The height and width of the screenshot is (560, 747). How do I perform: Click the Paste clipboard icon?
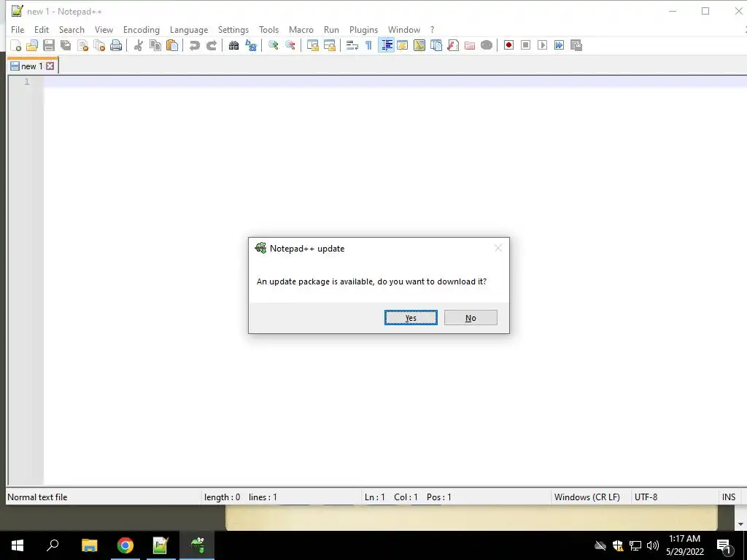tap(172, 45)
